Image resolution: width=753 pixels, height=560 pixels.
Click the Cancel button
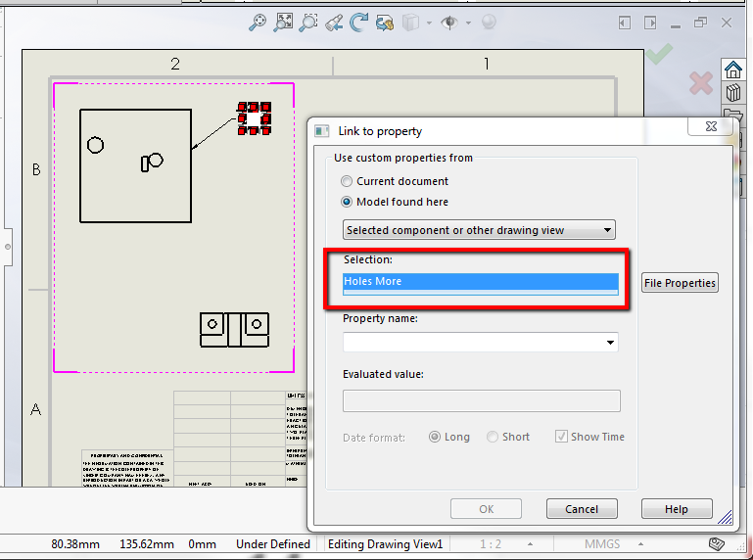coord(582,509)
